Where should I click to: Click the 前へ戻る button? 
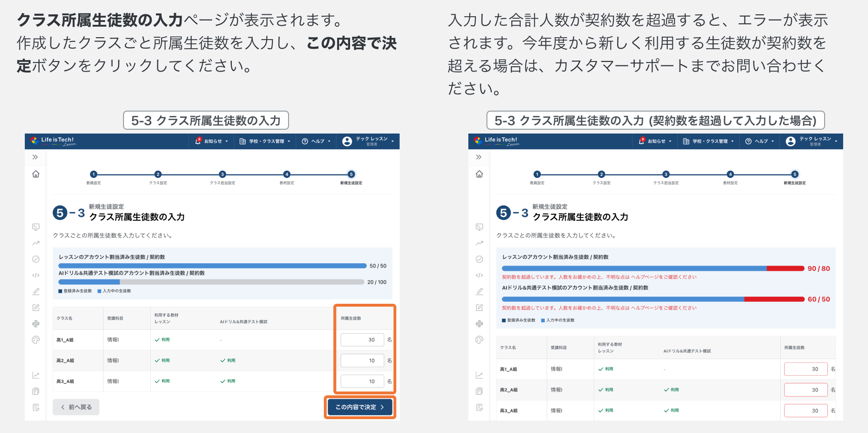tap(76, 407)
